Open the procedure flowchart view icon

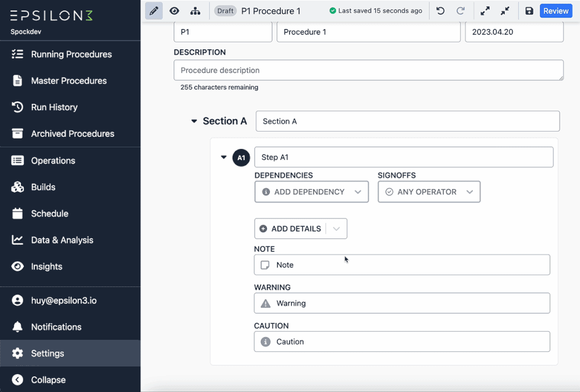196,10
